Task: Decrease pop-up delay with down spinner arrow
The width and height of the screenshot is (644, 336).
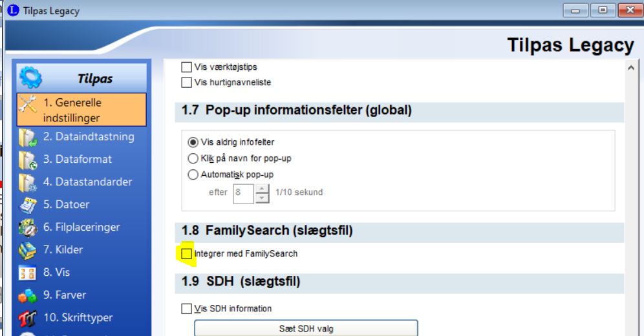Action: pyautogui.click(x=262, y=198)
